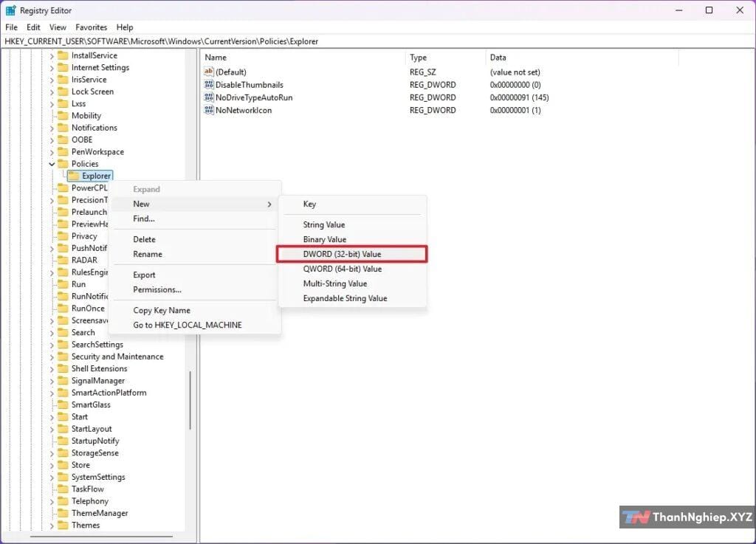This screenshot has width=756, height=544.
Task: Select Find... in the context menu
Action: click(x=195, y=218)
